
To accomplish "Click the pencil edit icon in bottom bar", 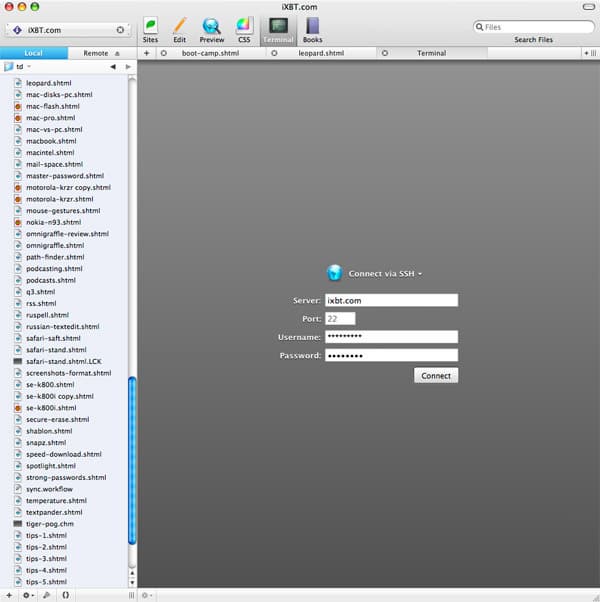I will pos(46,595).
